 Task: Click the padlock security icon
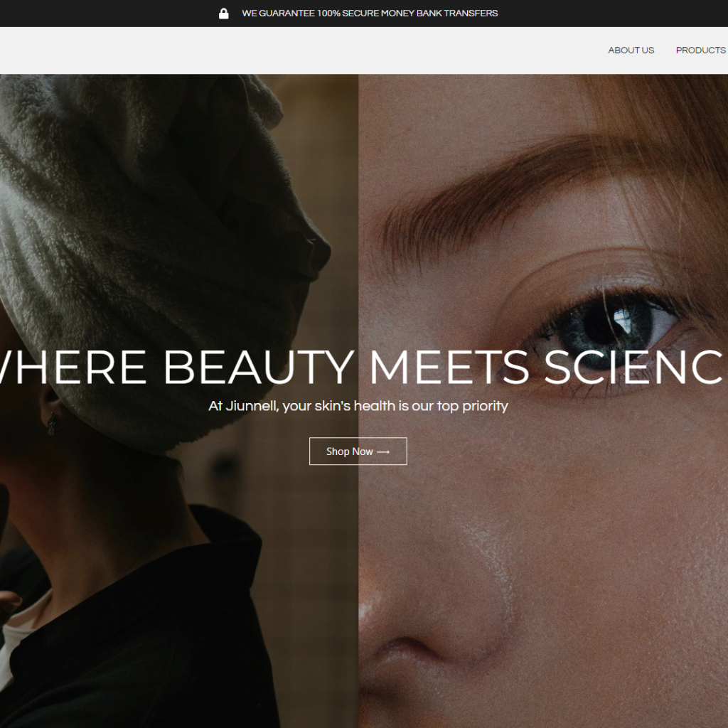(224, 14)
